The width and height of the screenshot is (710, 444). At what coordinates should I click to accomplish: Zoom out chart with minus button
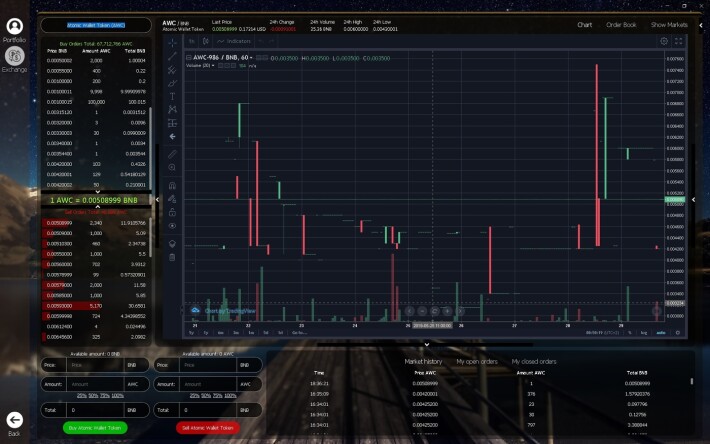422,311
